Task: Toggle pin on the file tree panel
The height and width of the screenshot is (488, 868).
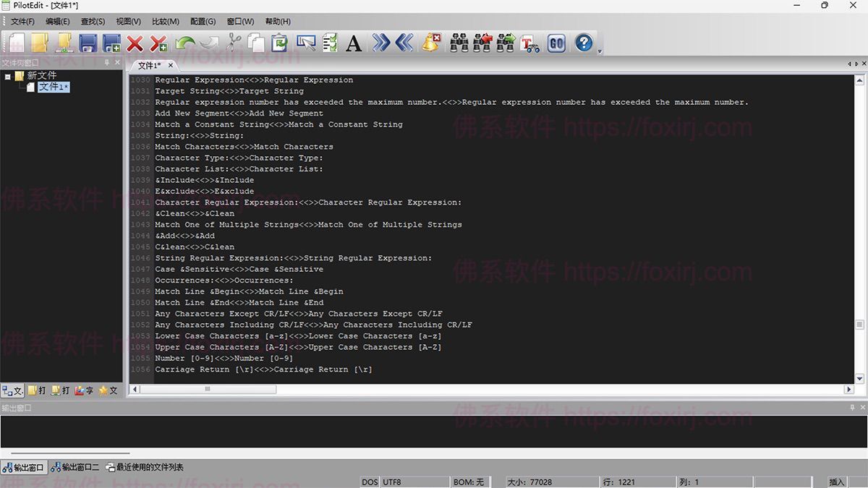Action: coord(107,63)
